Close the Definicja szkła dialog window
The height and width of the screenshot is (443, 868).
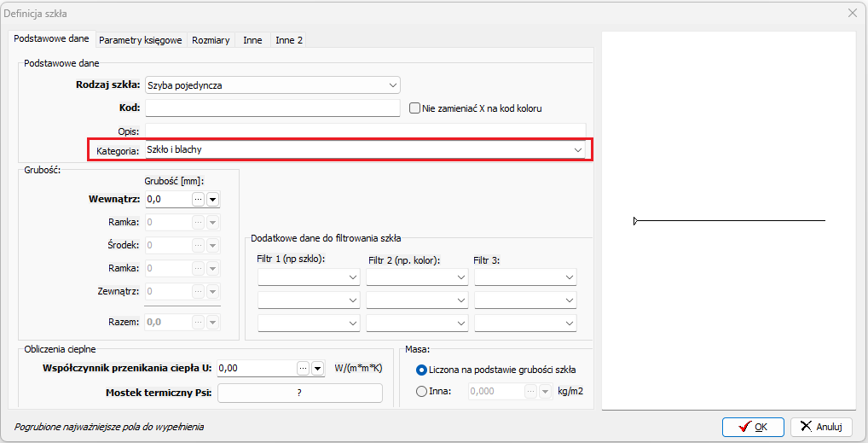click(852, 13)
